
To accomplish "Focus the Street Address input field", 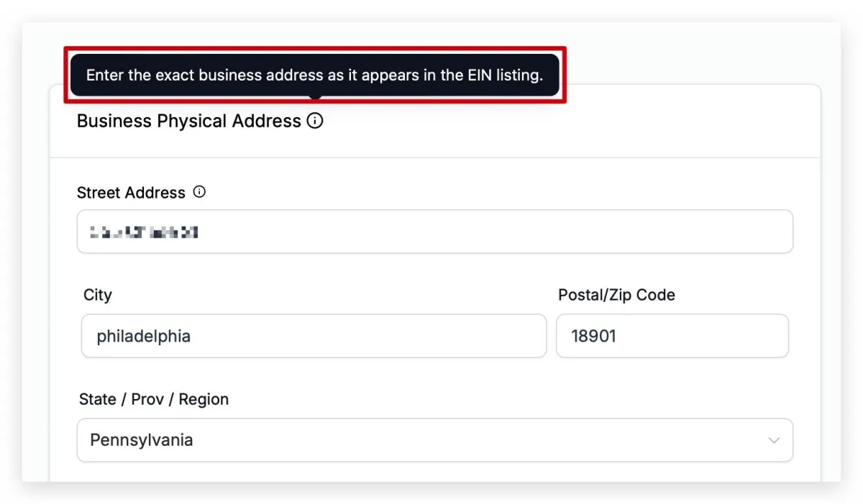I will [x=434, y=232].
